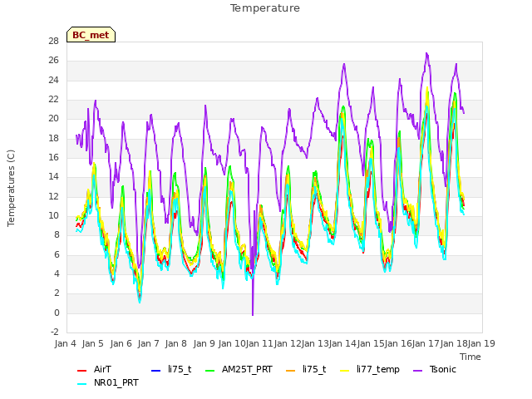Toggle the Tsonic legend entry
Image resolution: width=532 pixels, height=399 pixels.
[443, 369]
